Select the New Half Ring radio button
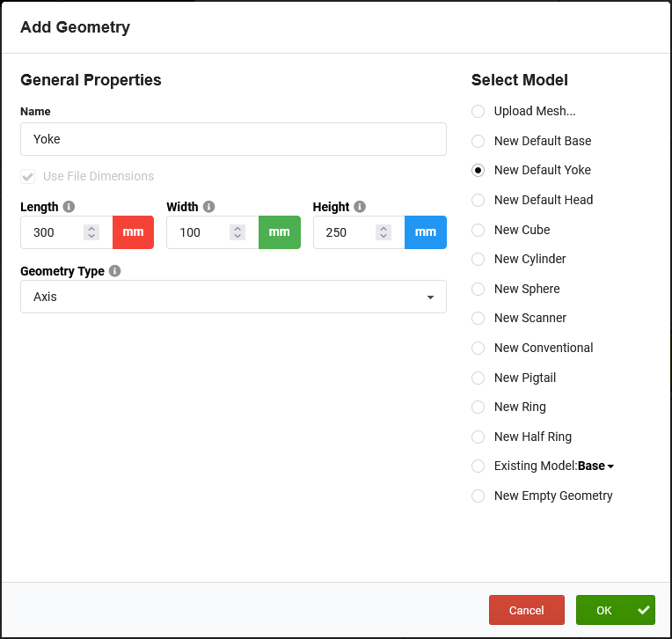 478,437
